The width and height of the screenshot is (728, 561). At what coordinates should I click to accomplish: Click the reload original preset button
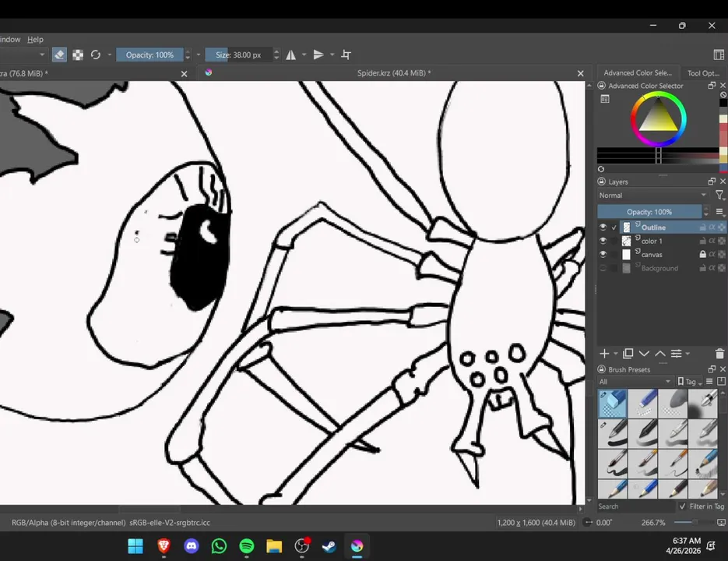[x=96, y=55]
